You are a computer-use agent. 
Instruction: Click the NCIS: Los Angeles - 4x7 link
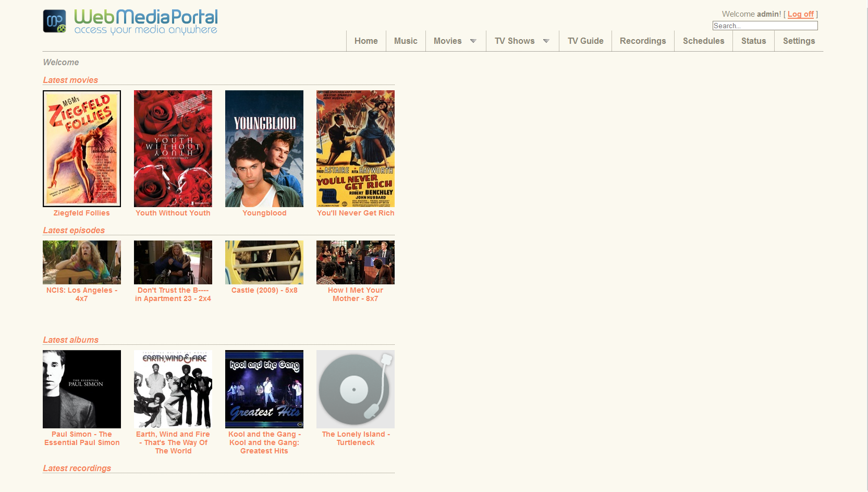point(82,294)
